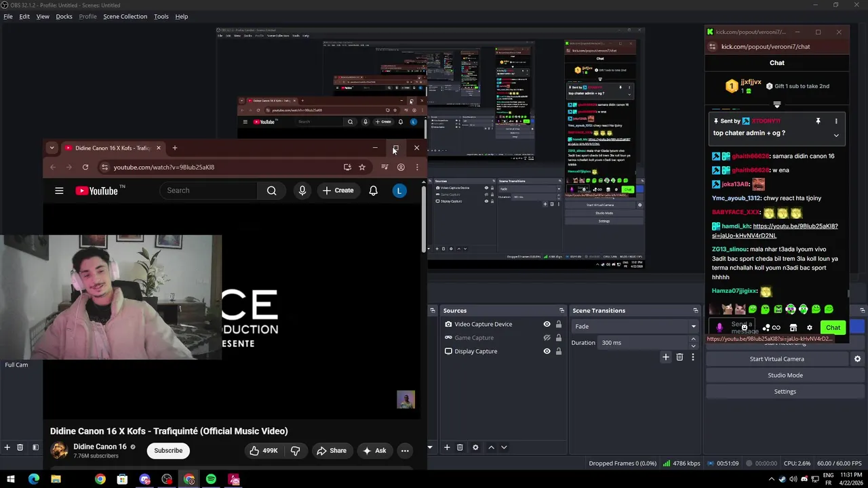Move source down in Sources list
The image size is (868, 488).
pyautogui.click(x=504, y=447)
